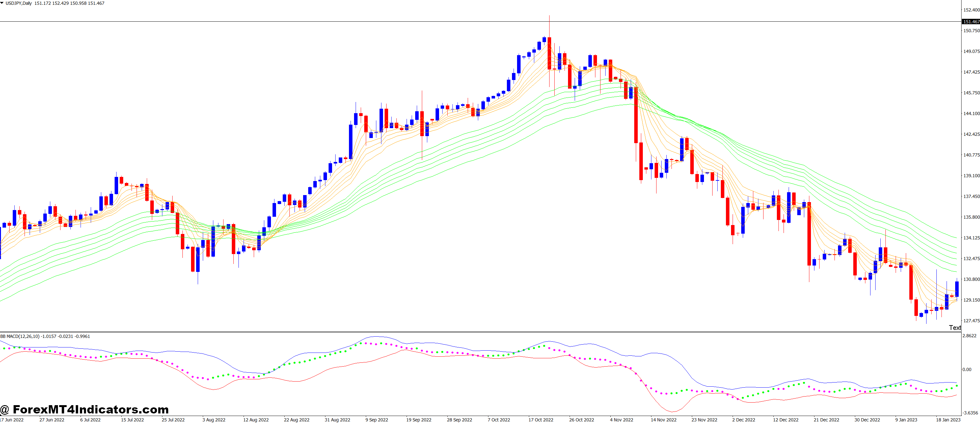Click the 2 Dec 2022 date label
980x423 pixels.
tap(743, 419)
